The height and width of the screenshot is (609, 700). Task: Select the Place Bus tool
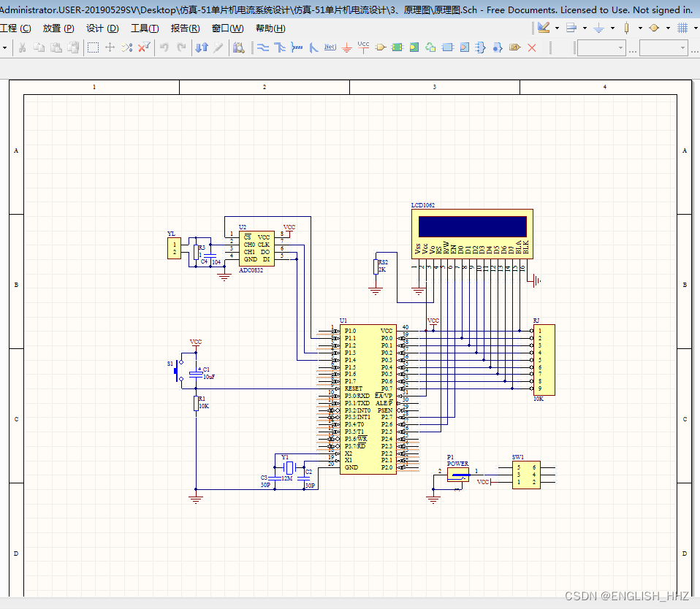(280, 47)
